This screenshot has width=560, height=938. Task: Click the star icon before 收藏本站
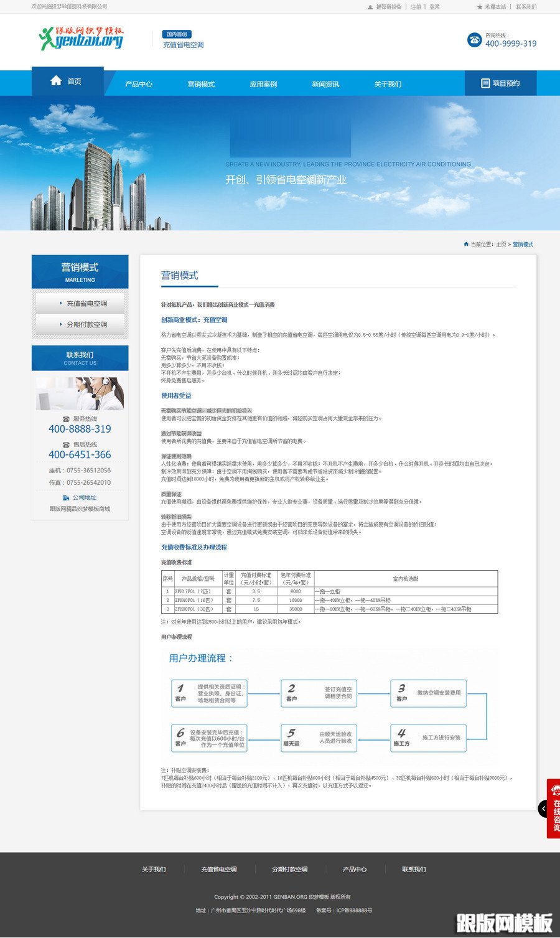coord(480,7)
